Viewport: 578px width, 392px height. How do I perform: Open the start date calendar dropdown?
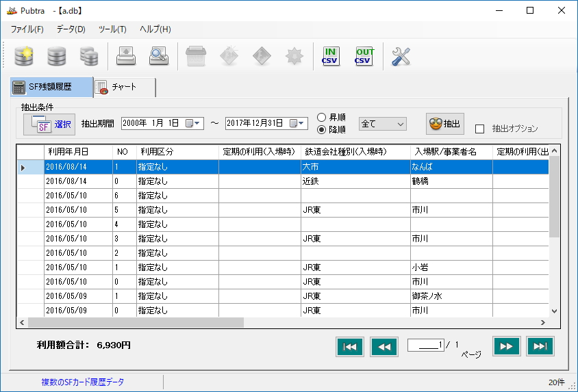(x=193, y=123)
